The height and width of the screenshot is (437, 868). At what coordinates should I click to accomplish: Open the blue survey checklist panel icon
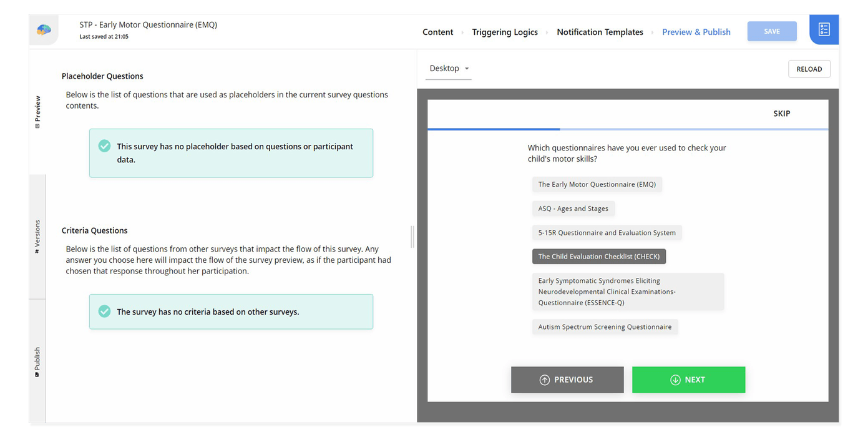[824, 29]
